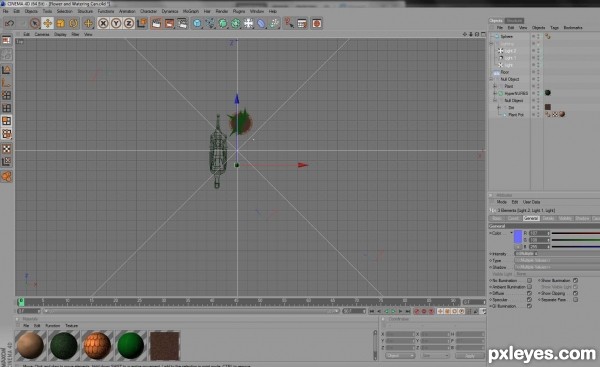Viewport: 600px width, 367px height.
Task: Switch to the Details attributes tab
Action: (548, 218)
